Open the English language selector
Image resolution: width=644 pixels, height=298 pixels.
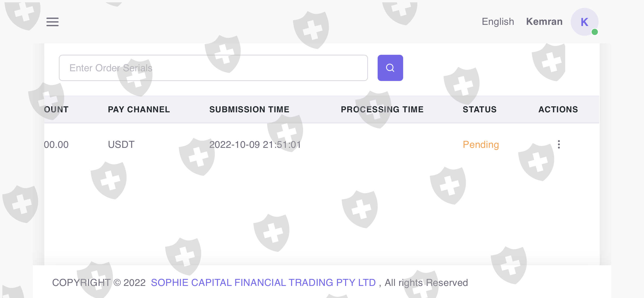(497, 22)
